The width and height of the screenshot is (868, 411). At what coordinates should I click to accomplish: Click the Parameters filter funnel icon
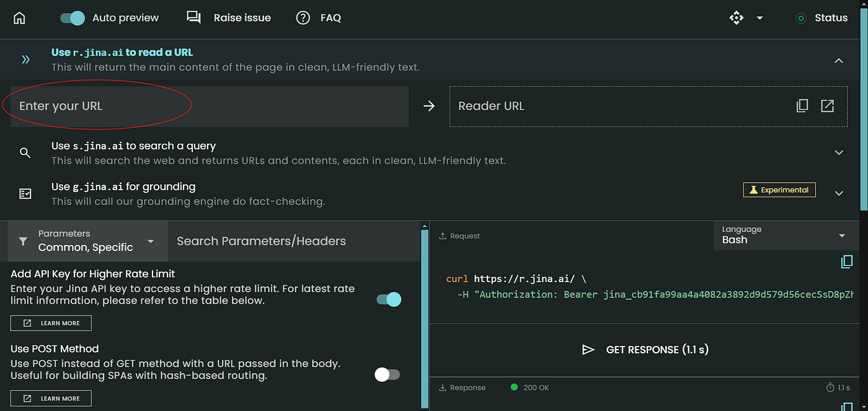pyautogui.click(x=23, y=241)
